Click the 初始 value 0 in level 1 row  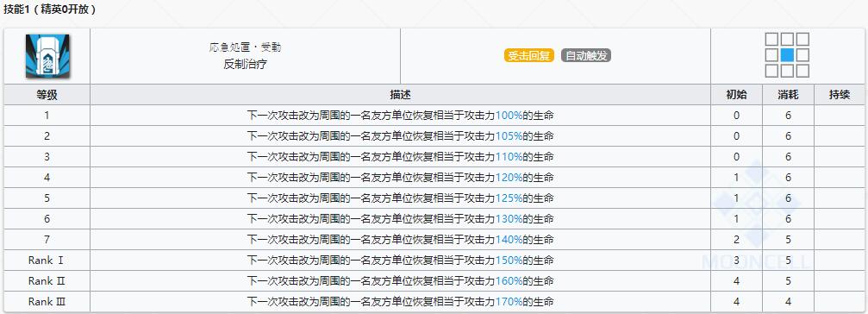coord(736,116)
